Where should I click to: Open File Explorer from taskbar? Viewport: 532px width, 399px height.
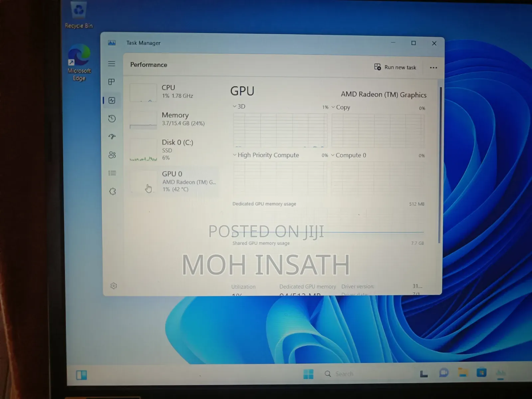click(463, 373)
